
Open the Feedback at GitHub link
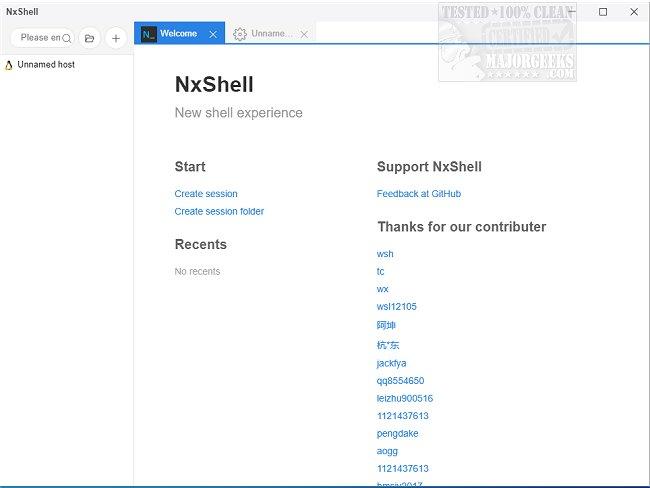tap(419, 194)
